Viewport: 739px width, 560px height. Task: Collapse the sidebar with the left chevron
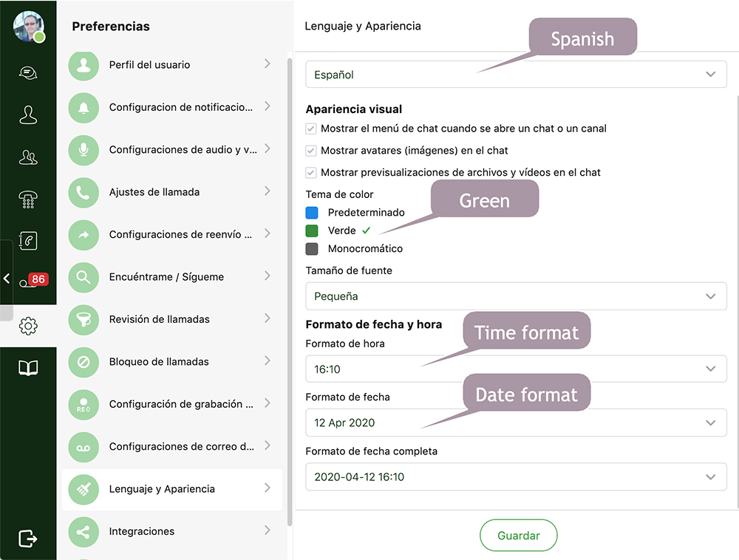coord(6,279)
